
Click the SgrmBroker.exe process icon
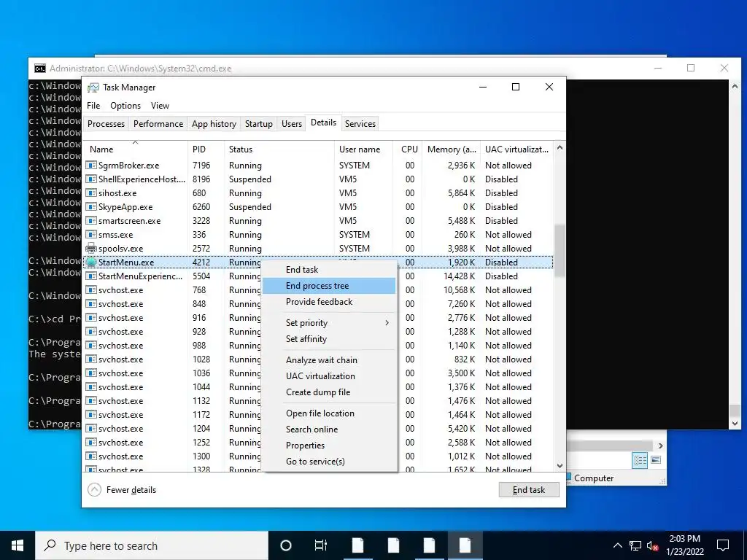[91, 166]
